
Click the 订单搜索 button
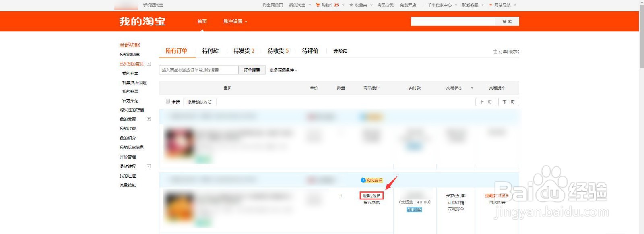(252, 70)
